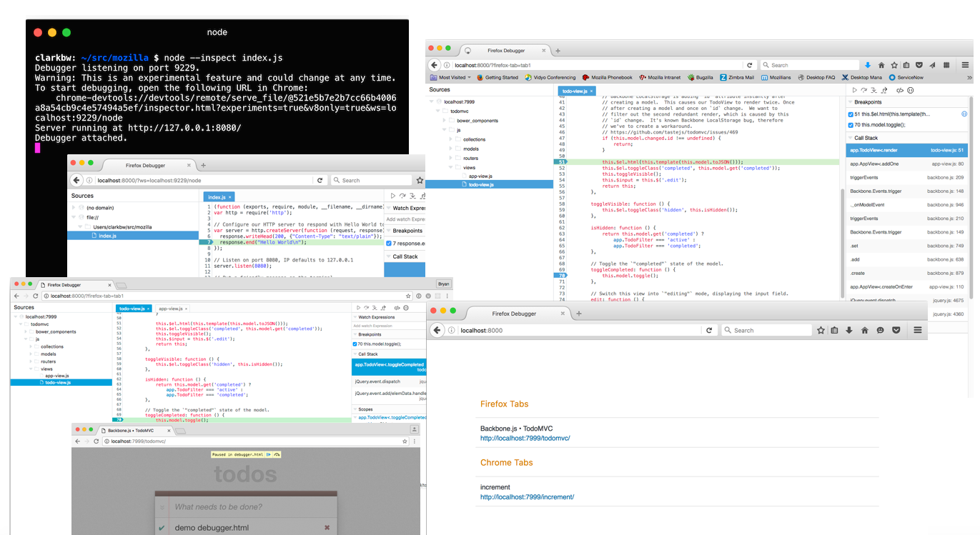Expand the '(no domain)' sources tree node

pyautogui.click(x=74, y=208)
